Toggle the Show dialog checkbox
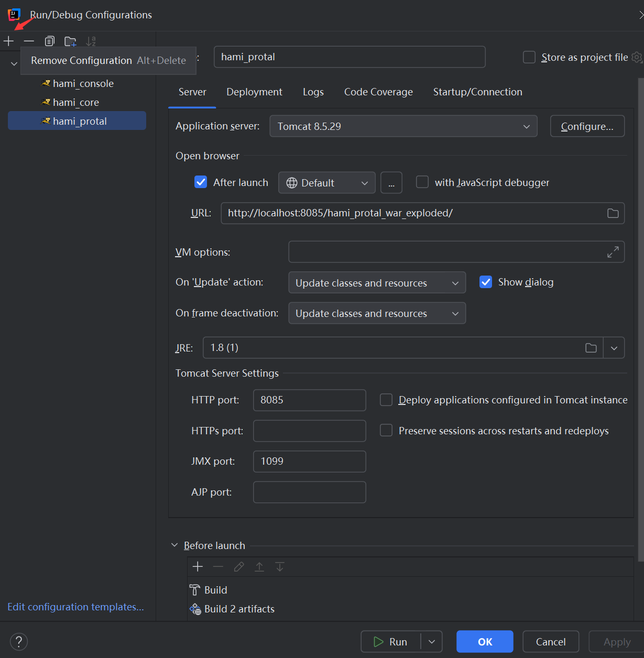 (x=486, y=282)
